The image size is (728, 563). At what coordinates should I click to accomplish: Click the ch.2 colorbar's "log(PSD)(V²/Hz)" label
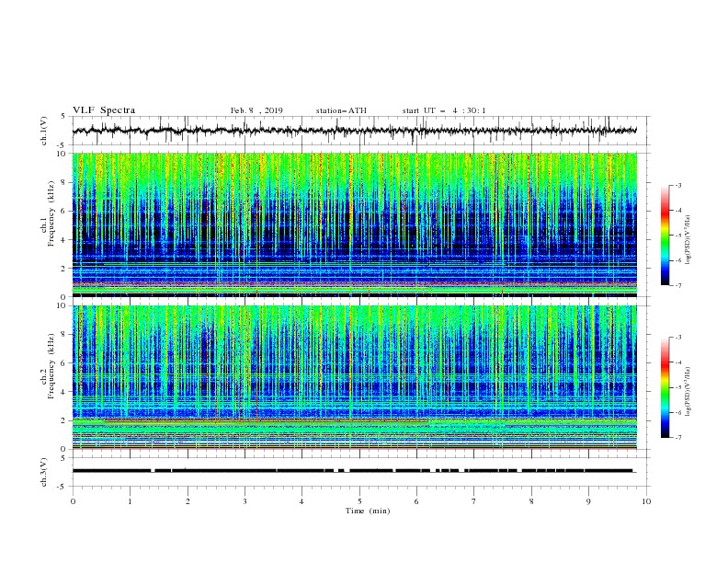688,391
